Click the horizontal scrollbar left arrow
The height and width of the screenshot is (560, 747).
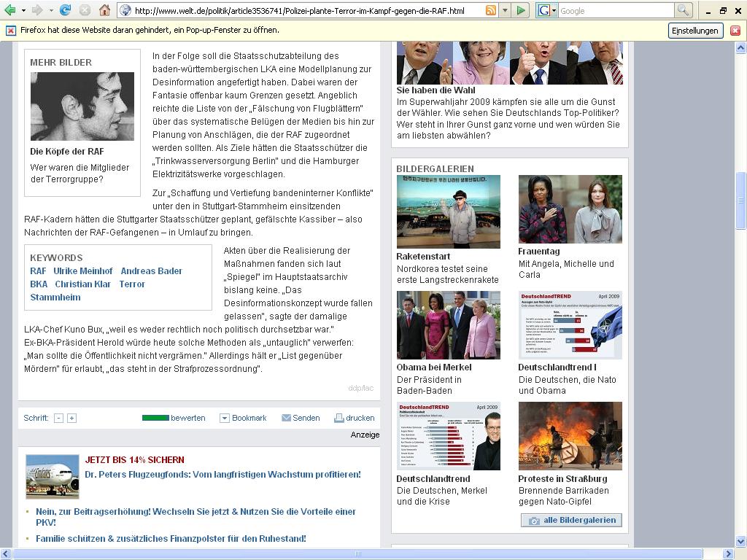5,554
